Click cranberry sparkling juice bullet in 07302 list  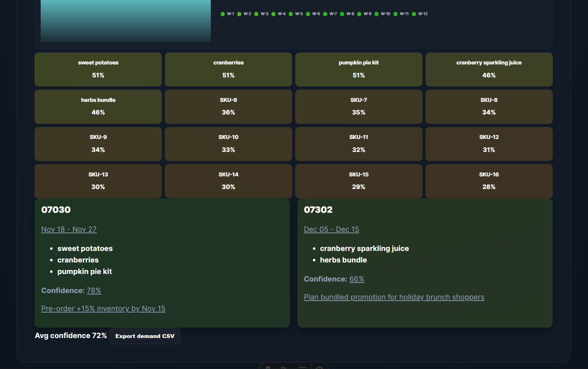[x=364, y=248]
